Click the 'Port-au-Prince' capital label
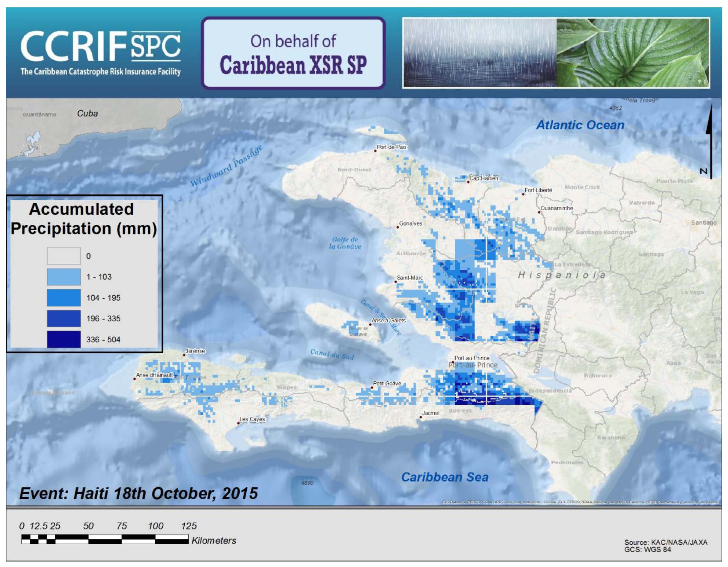Image resolution: width=728 pixels, height=567 pixels. [472, 358]
